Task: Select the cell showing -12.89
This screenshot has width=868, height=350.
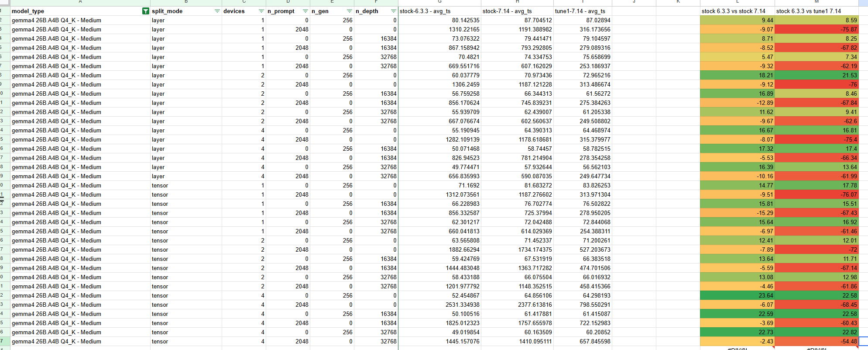Action: click(x=738, y=103)
